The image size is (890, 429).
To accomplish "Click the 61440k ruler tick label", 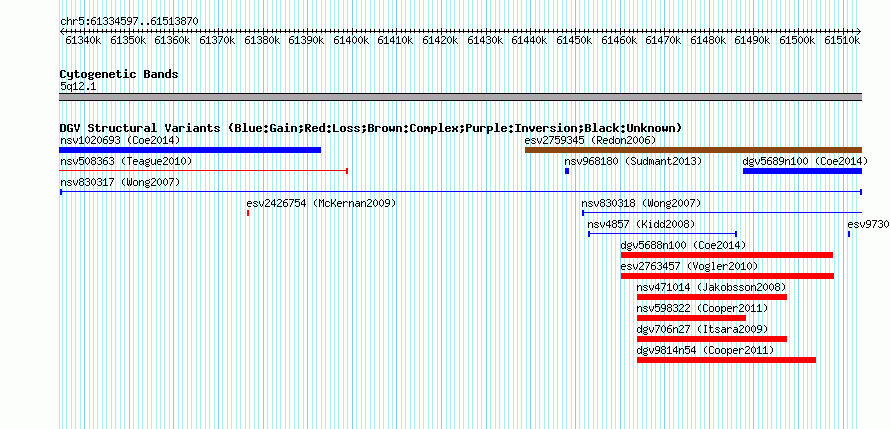I will click(x=531, y=40).
